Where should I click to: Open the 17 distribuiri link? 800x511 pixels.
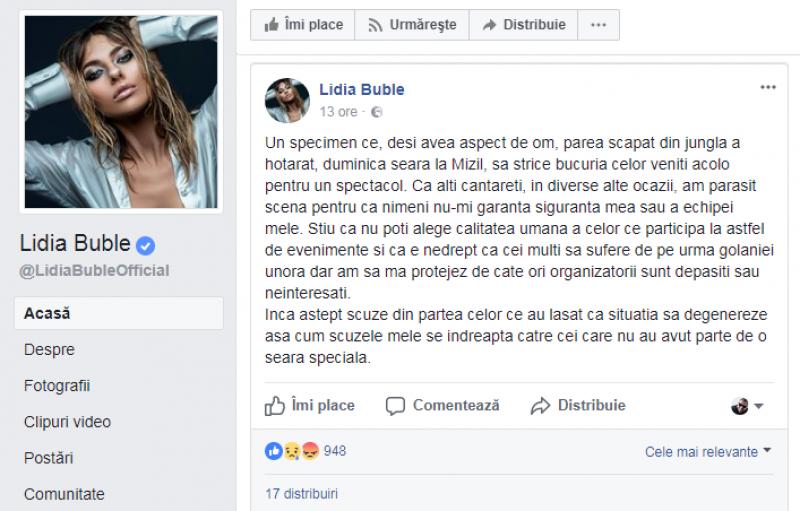[x=302, y=494]
